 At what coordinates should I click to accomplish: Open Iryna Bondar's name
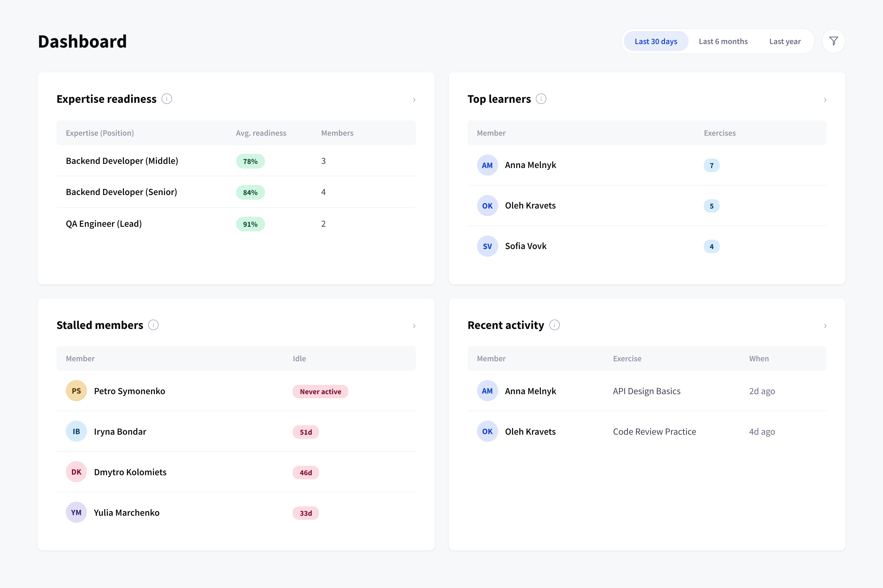(120, 432)
